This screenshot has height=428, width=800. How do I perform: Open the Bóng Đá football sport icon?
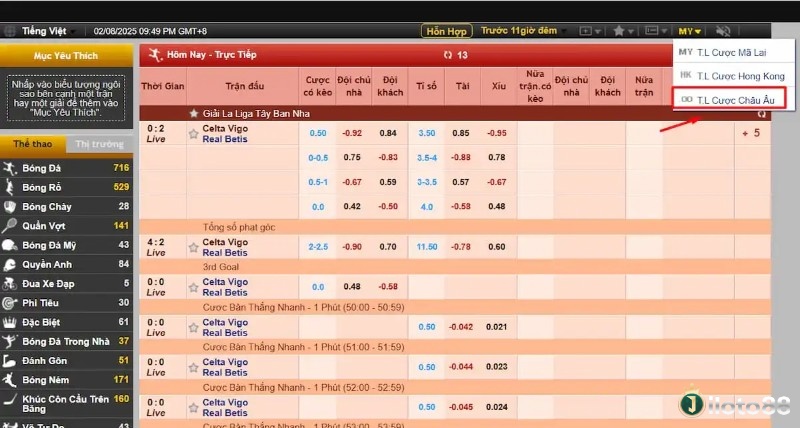coord(9,168)
